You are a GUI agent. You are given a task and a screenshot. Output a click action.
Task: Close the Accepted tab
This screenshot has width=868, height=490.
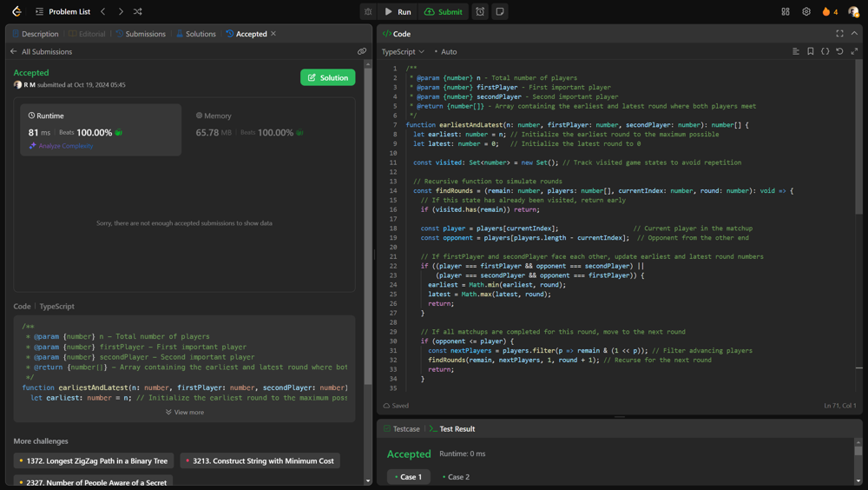[273, 34]
